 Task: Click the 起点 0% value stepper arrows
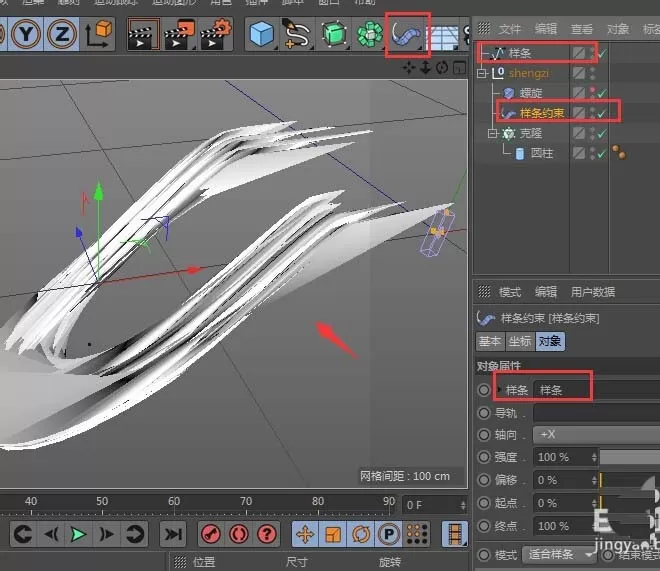594,503
